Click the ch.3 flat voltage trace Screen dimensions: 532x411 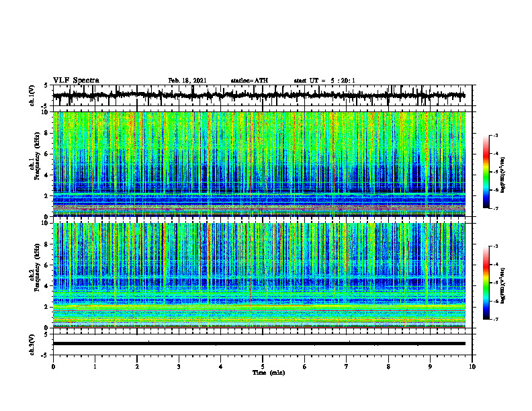point(259,344)
